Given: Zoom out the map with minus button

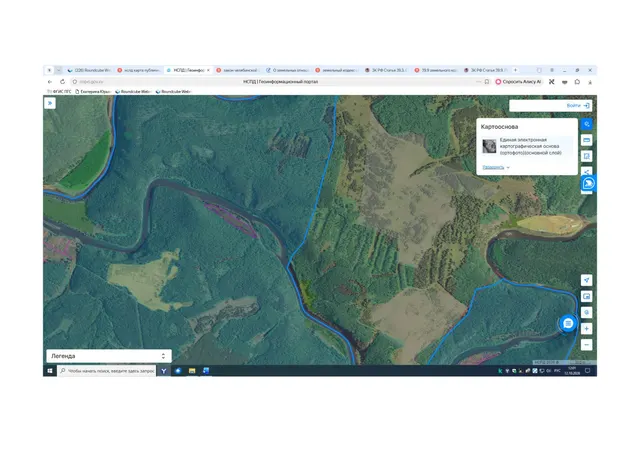Looking at the screenshot, I should (587, 345).
